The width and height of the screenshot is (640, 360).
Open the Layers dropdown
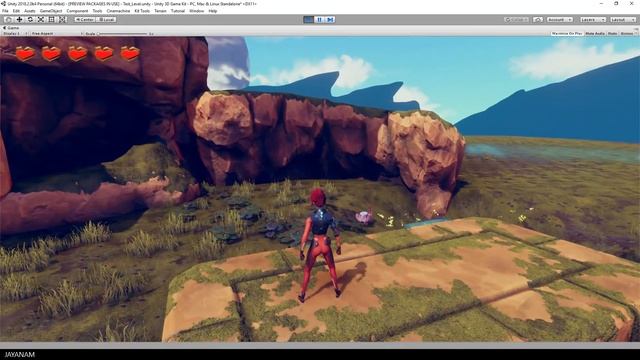coord(593,20)
